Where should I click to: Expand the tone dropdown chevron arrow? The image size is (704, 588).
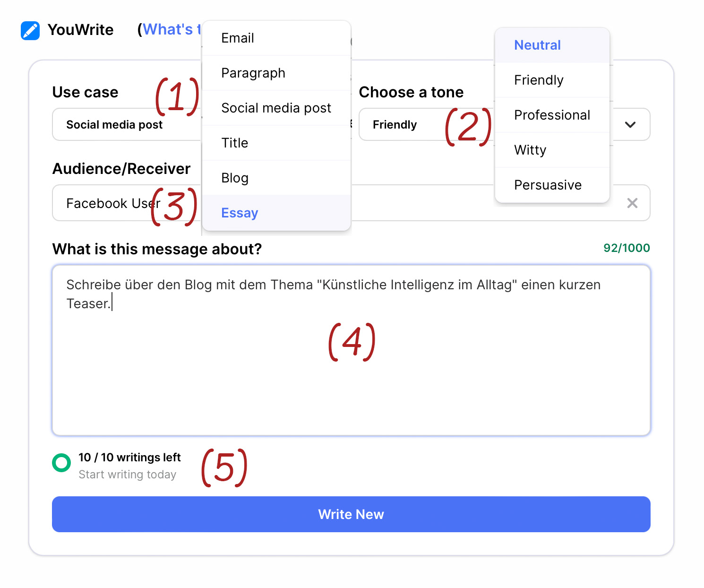pyautogui.click(x=630, y=125)
